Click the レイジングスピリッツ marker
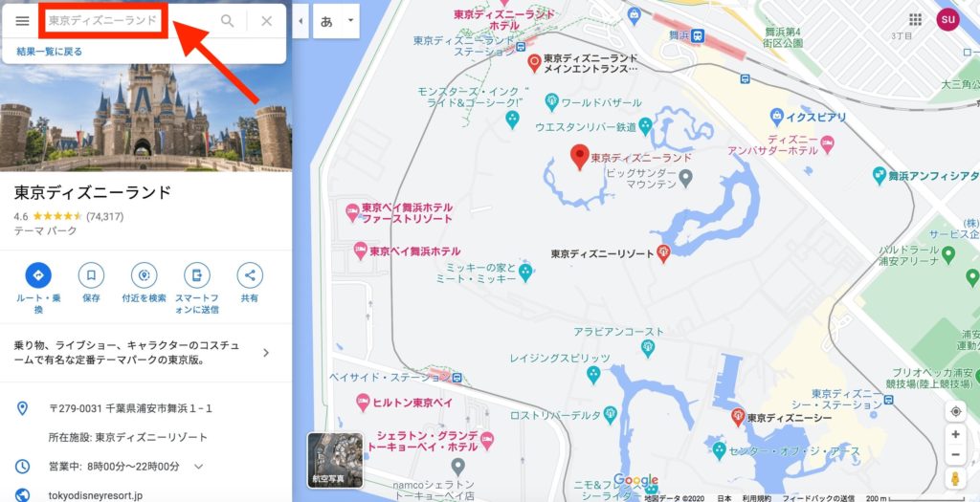The width and height of the screenshot is (980, 502). pos(593,375)
